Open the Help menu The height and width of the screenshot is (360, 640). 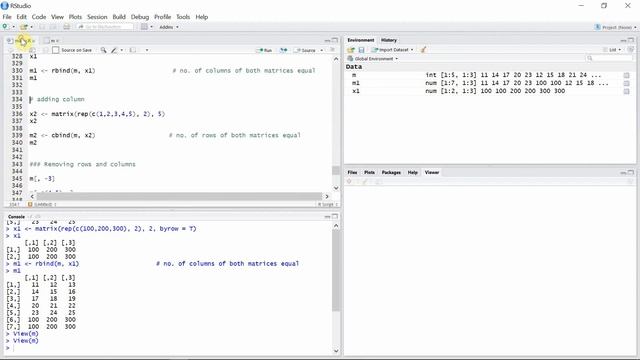[x=202, y=17]
